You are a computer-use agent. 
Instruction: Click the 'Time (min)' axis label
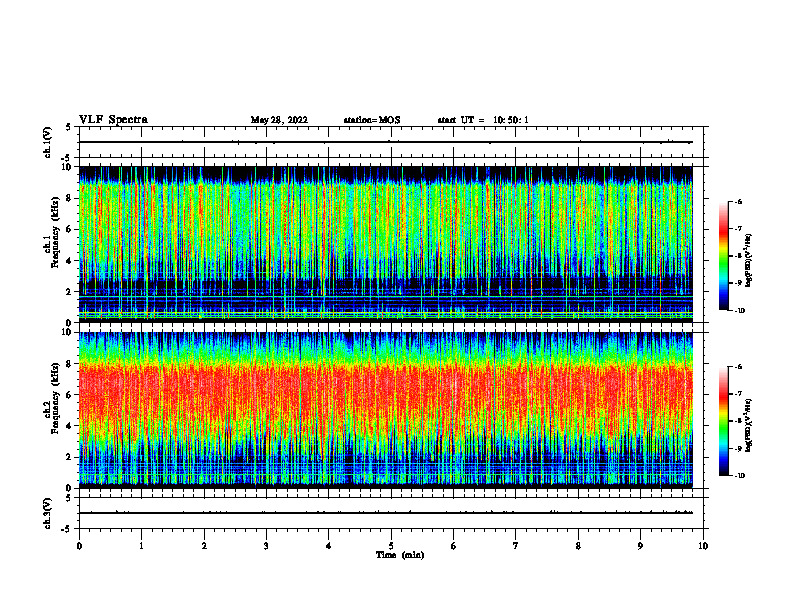tap(400, 555)
